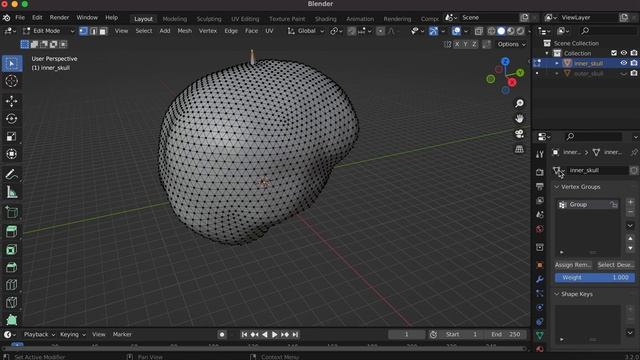
Task: Expand the inner_skull outliner item
Action: pyautogui.click(x=557, y=63)
